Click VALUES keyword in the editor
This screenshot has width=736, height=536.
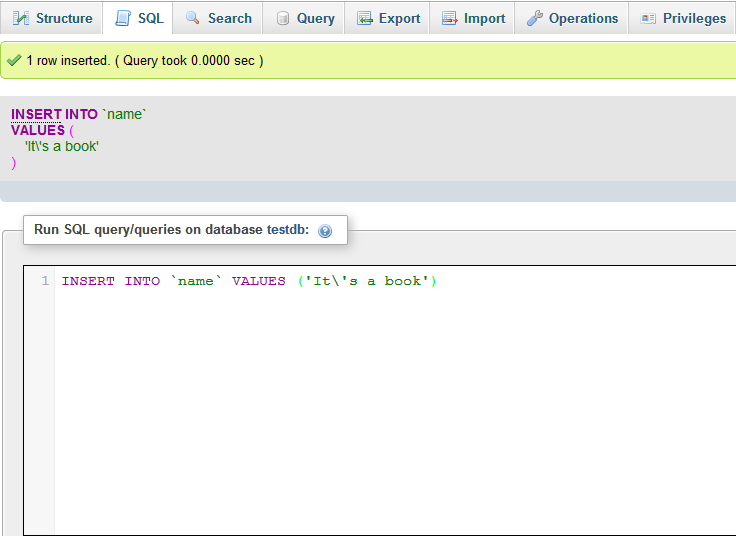click(x=259, y=281)
